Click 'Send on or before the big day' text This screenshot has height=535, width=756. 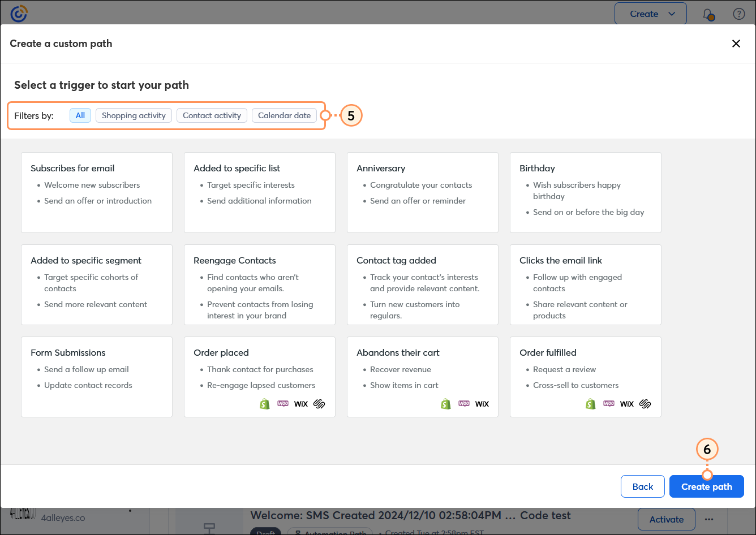[x=589, y=212]
